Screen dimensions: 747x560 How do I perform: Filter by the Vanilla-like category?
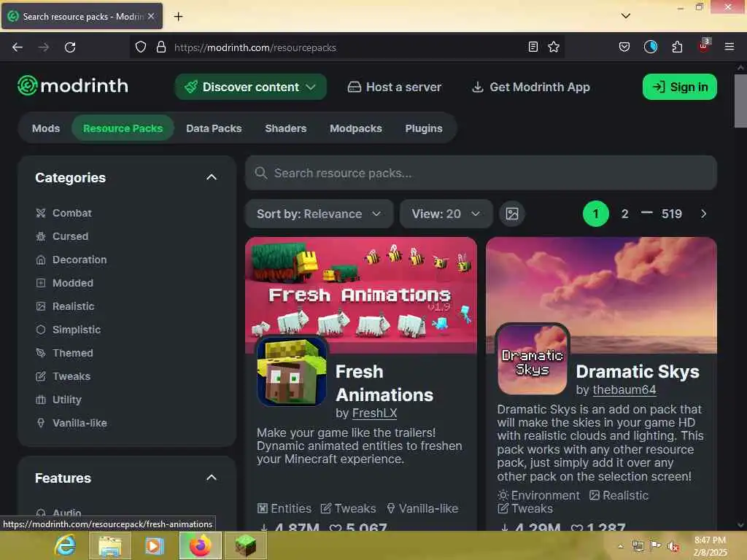point(71,423)
